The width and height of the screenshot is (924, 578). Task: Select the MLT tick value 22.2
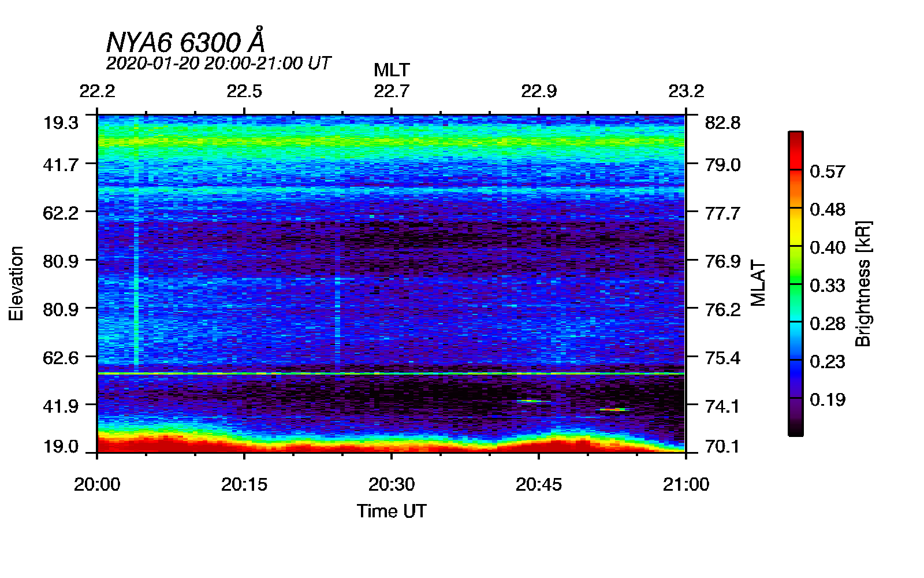97,91
